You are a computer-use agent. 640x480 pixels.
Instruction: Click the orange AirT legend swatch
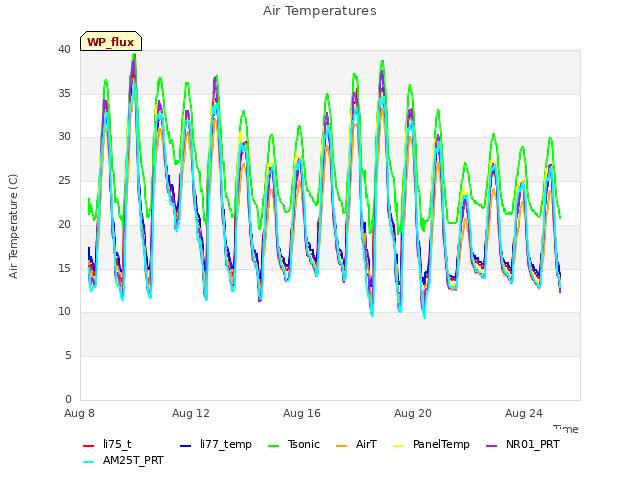coord(341,446)
